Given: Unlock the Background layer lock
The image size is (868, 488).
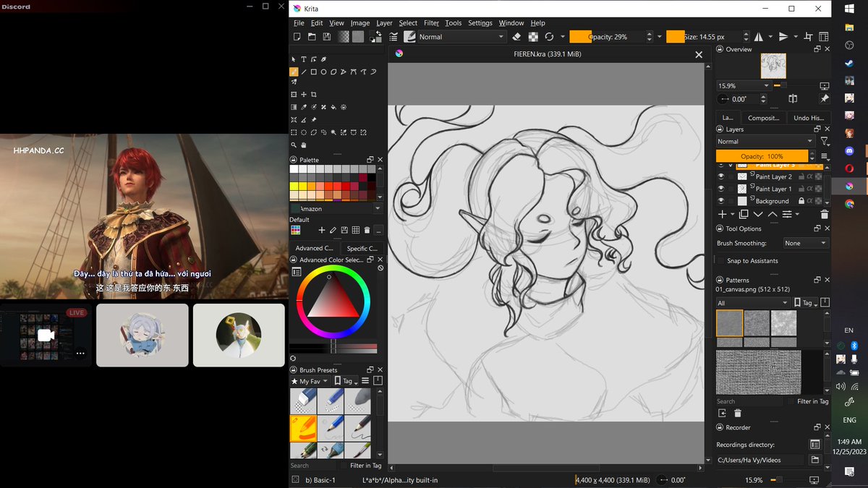Looking at the screenshot, I should tap(801, 201).
